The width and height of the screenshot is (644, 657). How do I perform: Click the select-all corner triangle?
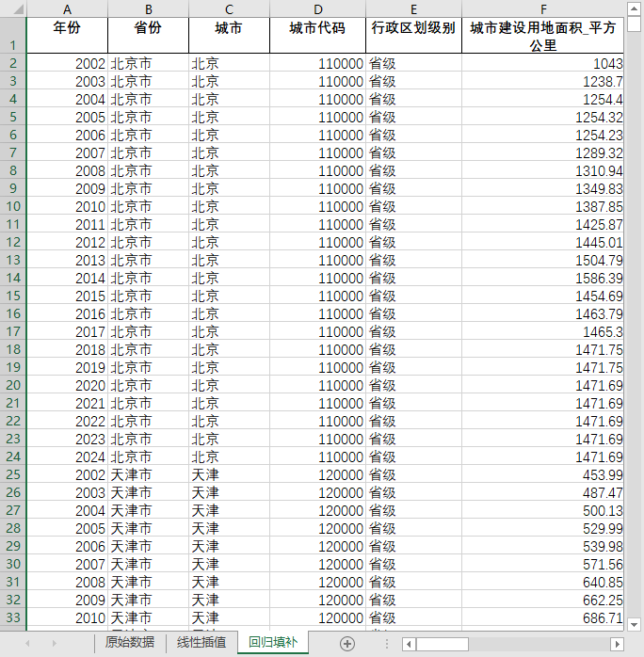[x=18, y=8]
